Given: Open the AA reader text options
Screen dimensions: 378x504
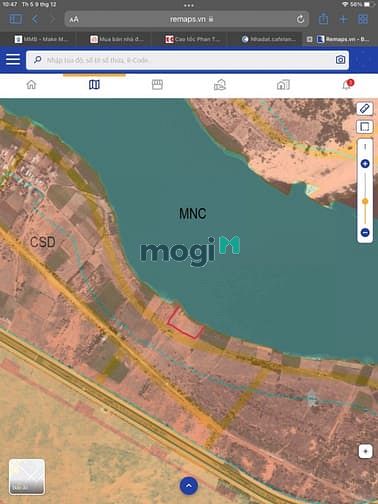Looking at the screenshot, I should tap(74, 19).
